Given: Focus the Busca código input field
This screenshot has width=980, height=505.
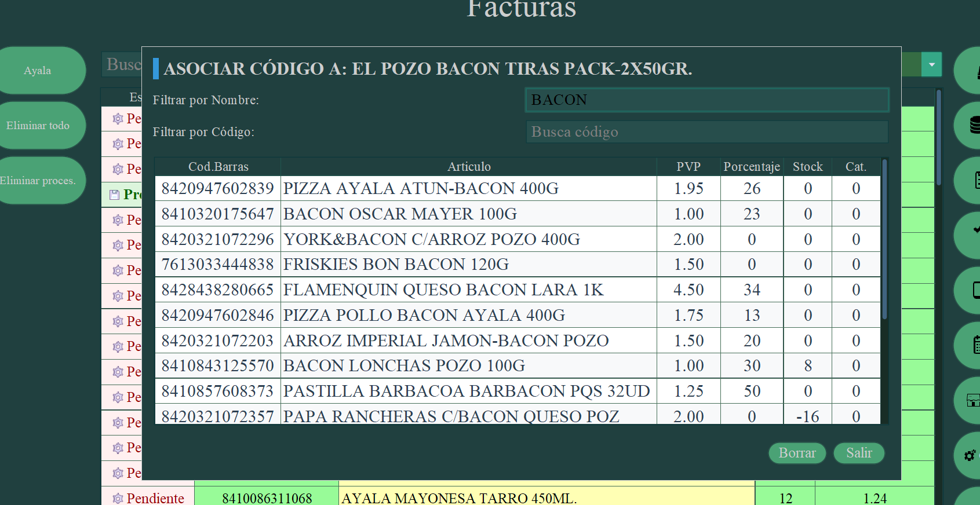Looking at the screenshot, I should tap(707, 132).
